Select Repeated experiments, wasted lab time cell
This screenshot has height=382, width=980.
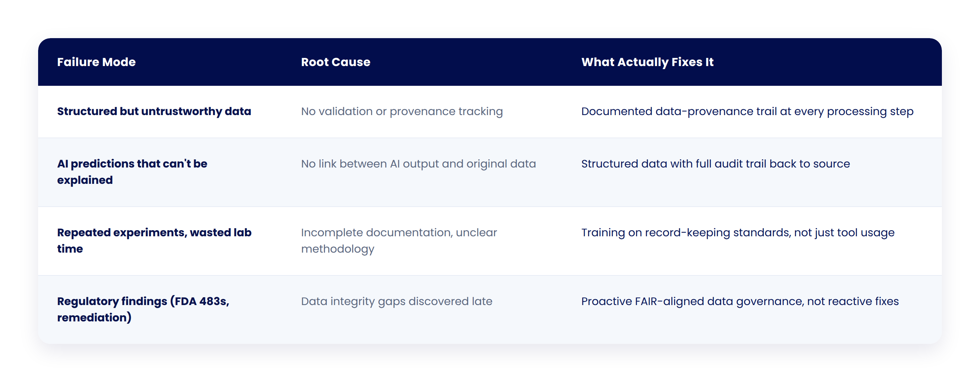click(154, 240)
